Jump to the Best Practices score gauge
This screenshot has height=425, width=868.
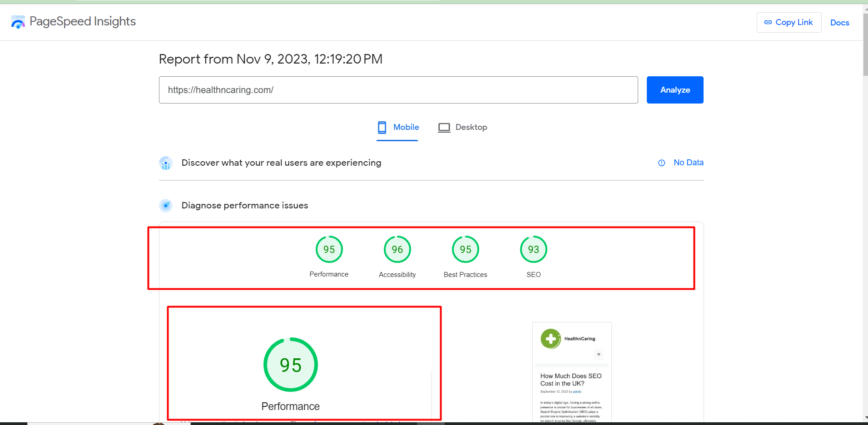click(465, 250)
